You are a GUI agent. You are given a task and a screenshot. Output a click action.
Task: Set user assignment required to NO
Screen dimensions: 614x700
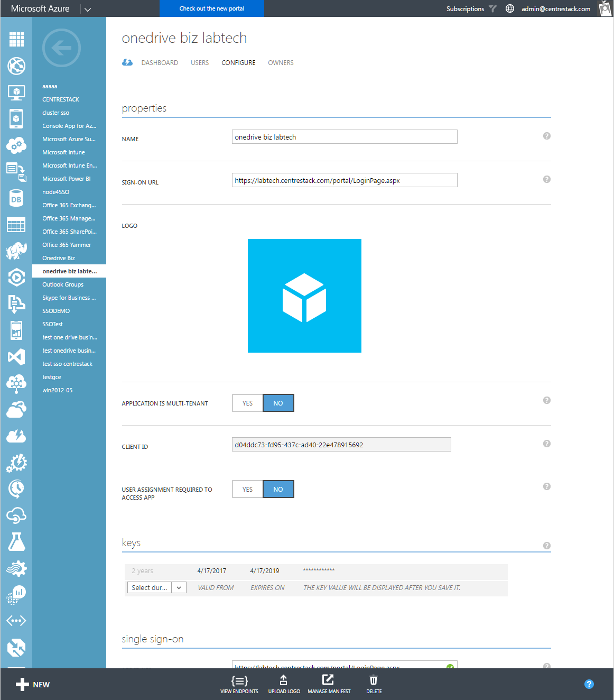coord(278,489)
